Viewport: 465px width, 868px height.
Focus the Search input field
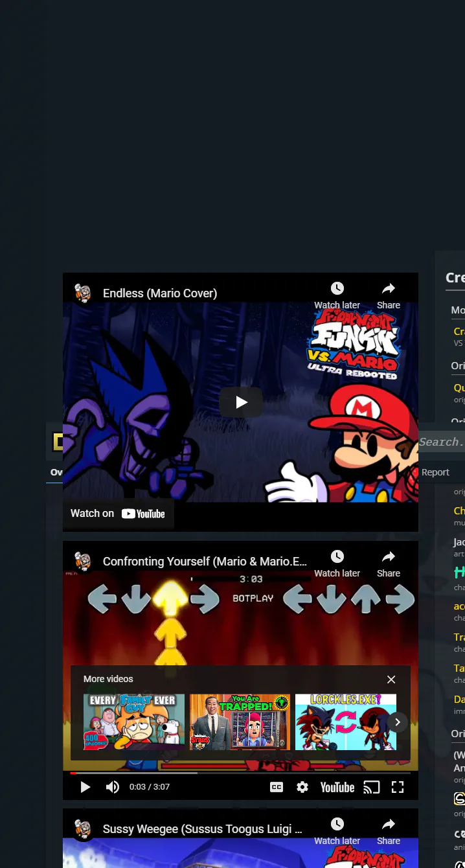442,442
